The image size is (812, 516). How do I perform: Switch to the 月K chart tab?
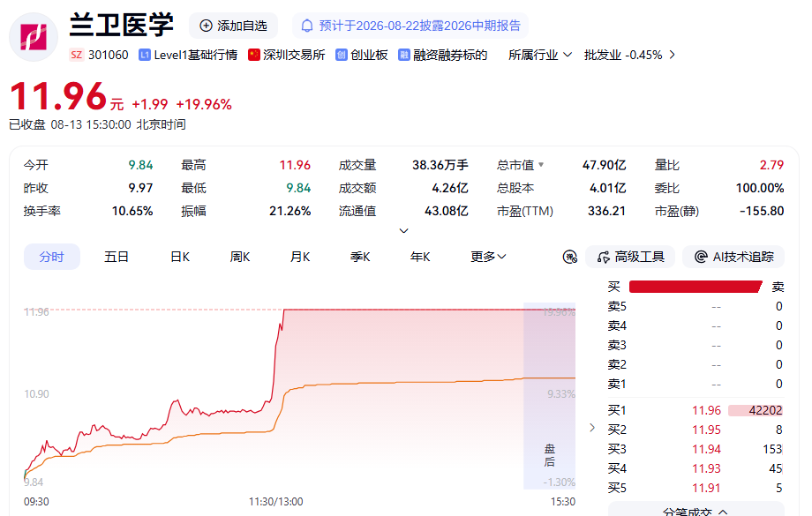click(300, 257)
